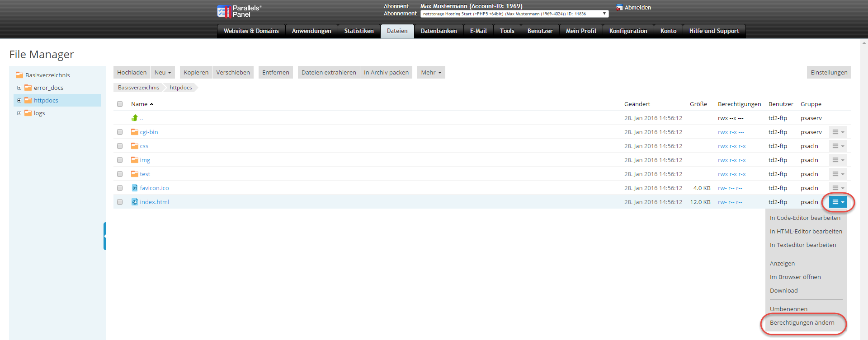Click the Abmelden logout icon

pos(619,8)
